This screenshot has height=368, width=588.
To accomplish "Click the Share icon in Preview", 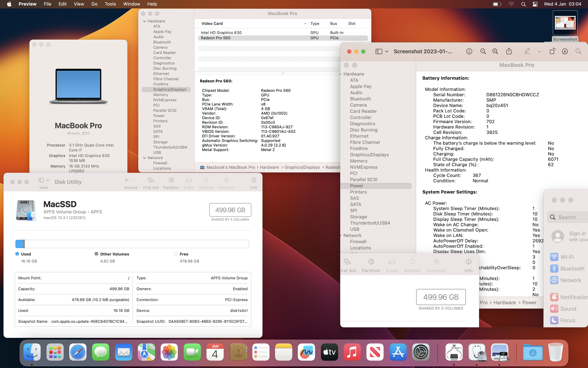I will tap(509, 51).
